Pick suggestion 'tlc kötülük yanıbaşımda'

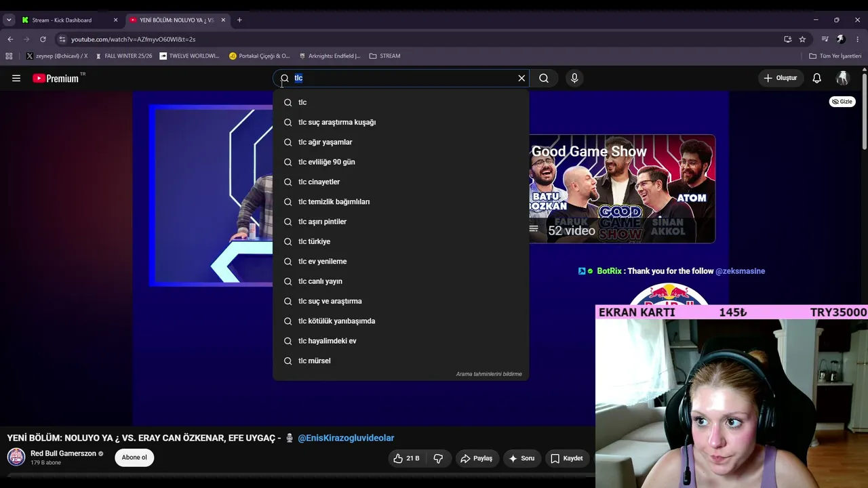click(401, 321)
